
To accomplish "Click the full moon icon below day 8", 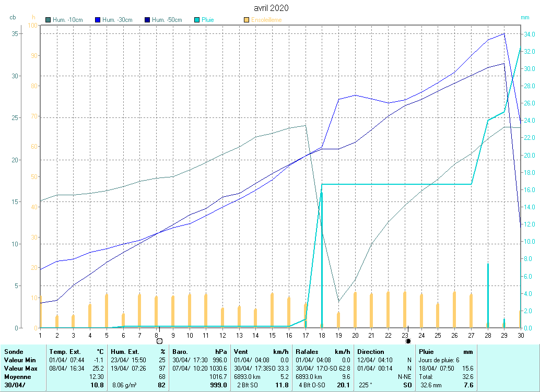I will click(x=159, y=341).
